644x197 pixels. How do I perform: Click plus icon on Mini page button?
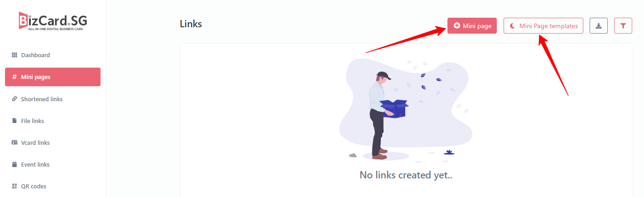(457, 26)
